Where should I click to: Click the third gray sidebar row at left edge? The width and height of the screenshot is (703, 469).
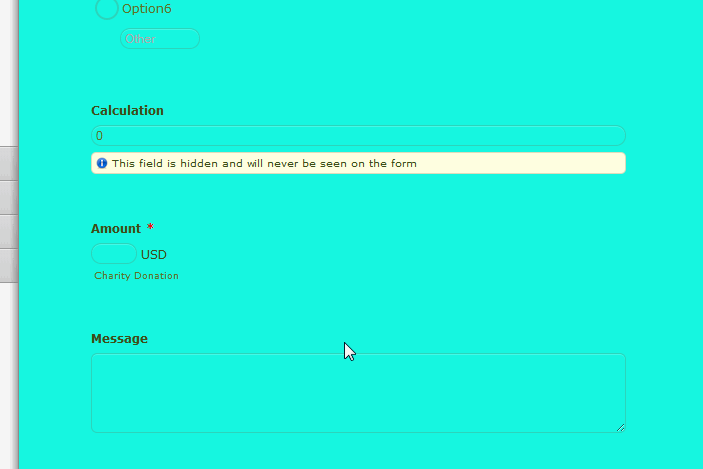pyautogui.click(x=8, y=231)
